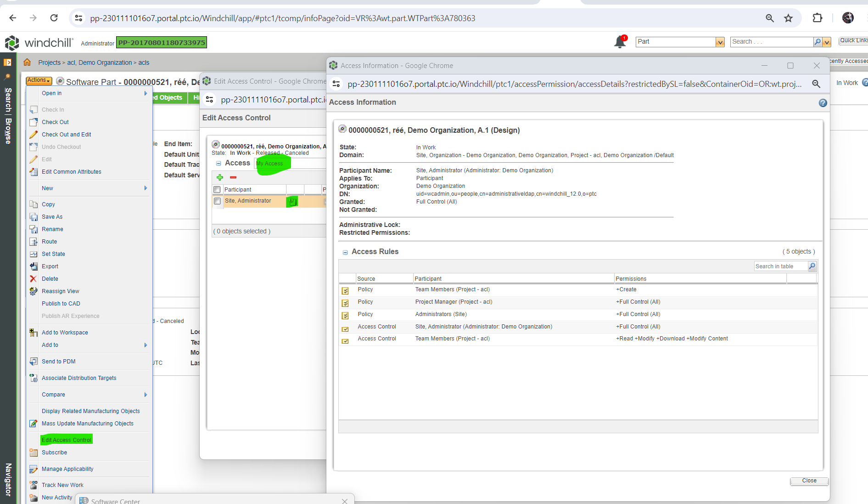This screenshot has width=868, height=504.
Task: Open the Actions dropdown menu
Action: coord(39,80)
